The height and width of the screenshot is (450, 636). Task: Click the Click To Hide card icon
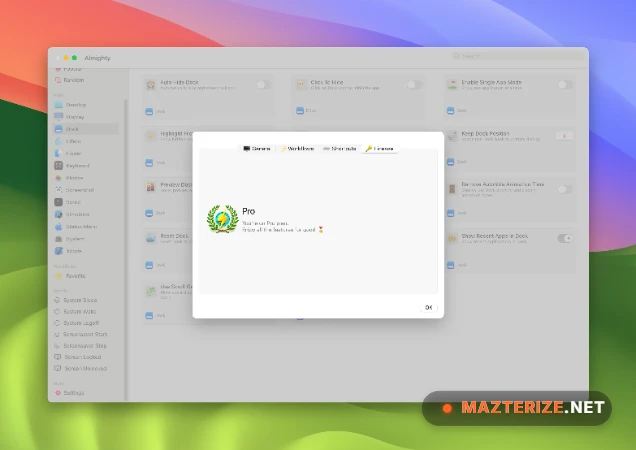(301, 84)
